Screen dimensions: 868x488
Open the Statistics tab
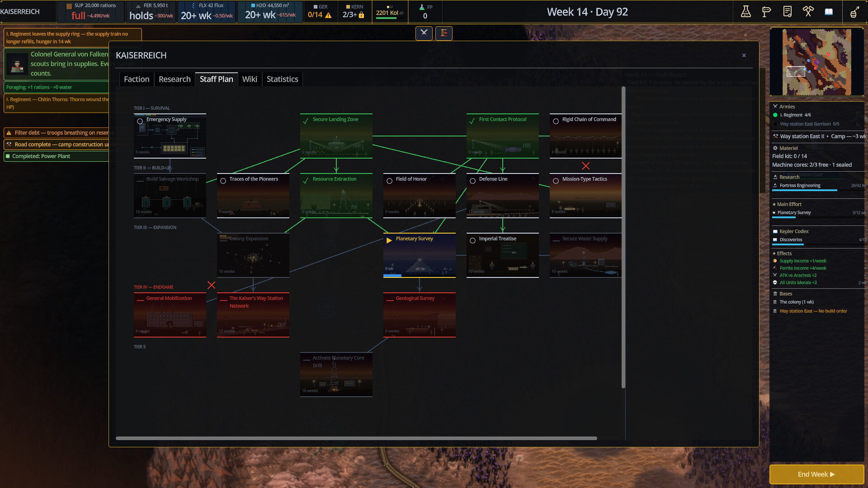pyautogui.click(x=283, y=79)
